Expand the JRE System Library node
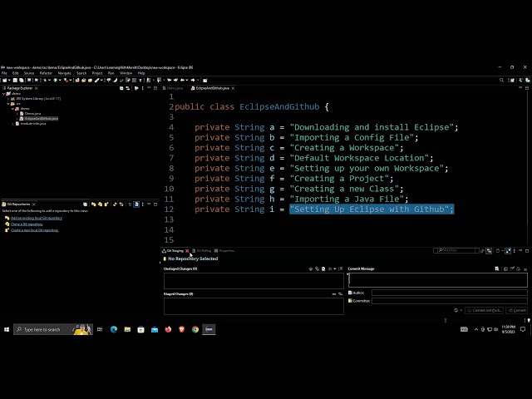This screenshot has width=532, height=399. [x=8, y=99]
